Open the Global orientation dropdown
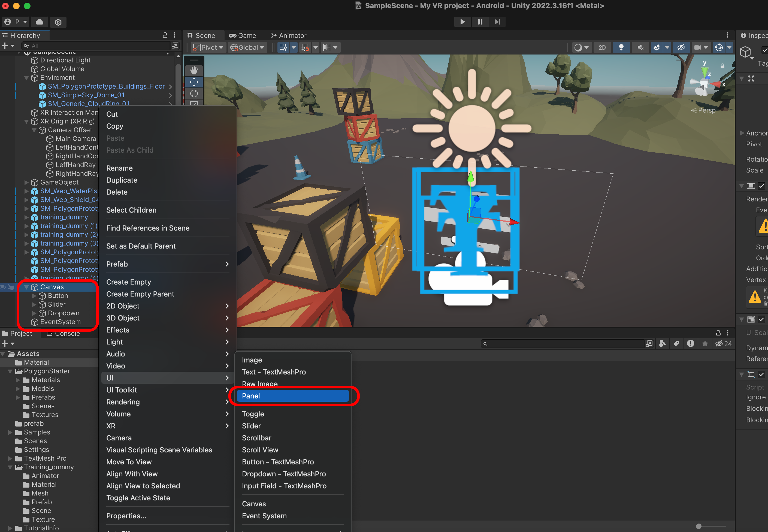768x532 pixels. click(247, 48)
